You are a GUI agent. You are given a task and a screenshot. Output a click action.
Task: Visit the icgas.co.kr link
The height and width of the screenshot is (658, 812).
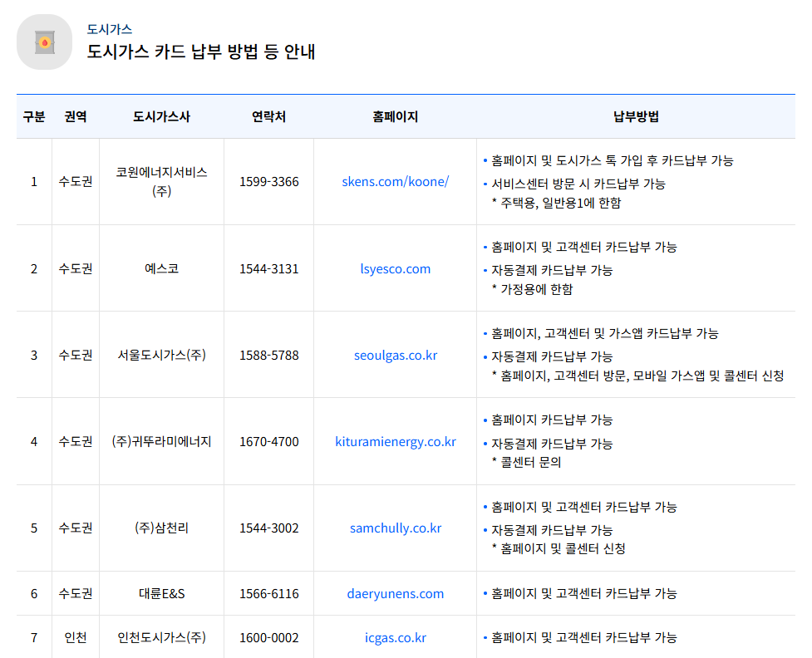pos(395,638)
